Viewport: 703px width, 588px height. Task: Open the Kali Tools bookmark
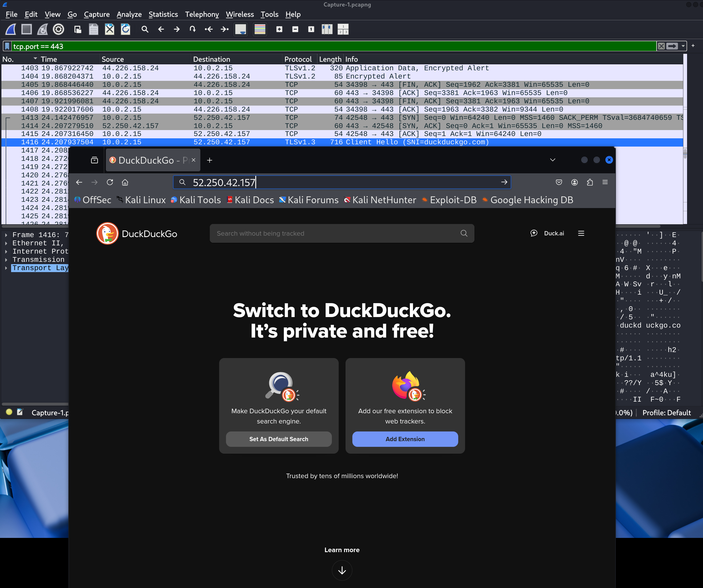coord(196,200)
